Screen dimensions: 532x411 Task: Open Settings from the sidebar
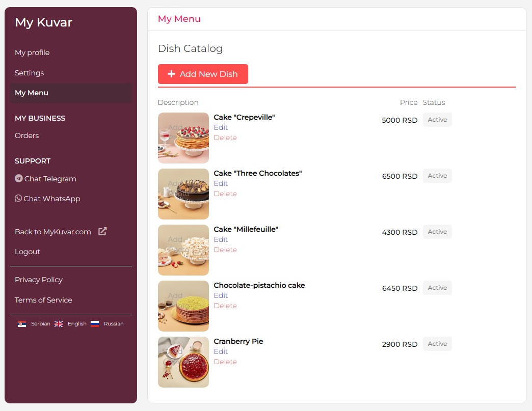coord(30,73)
